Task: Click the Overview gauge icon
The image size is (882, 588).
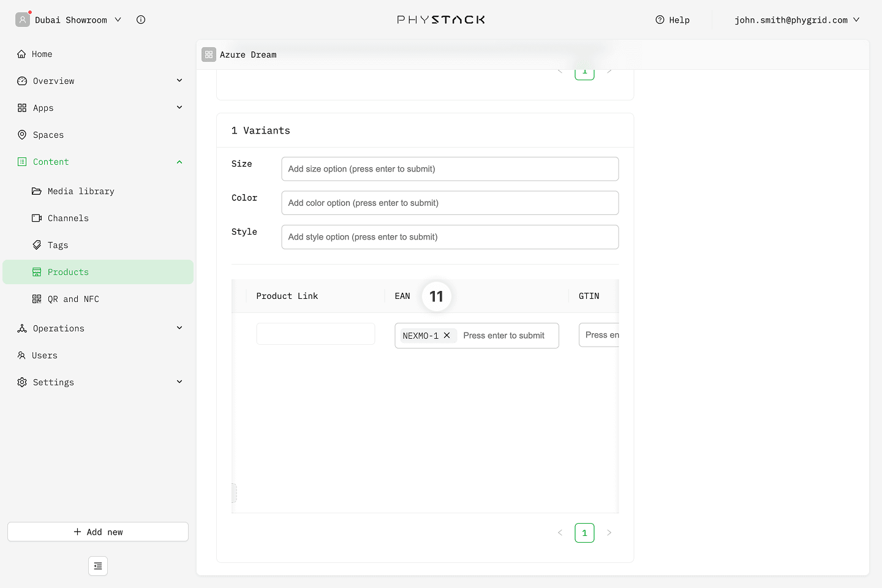Action: click(x=22, y=81)
